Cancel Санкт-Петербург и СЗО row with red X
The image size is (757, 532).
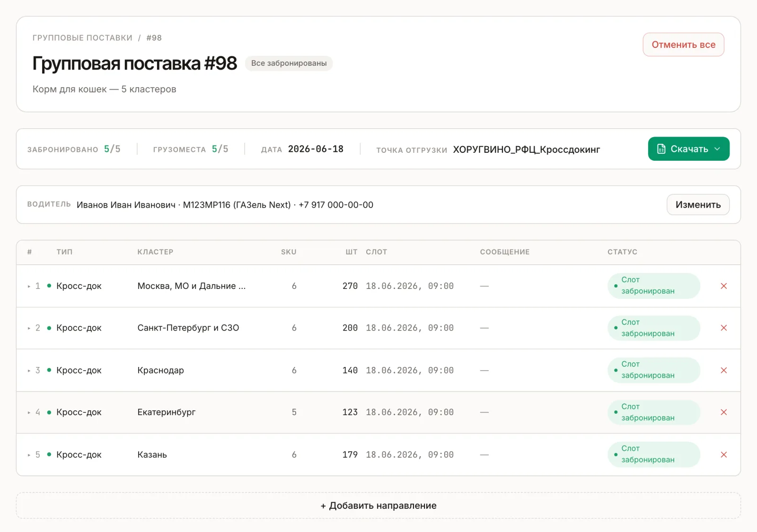tap(723, 328)
